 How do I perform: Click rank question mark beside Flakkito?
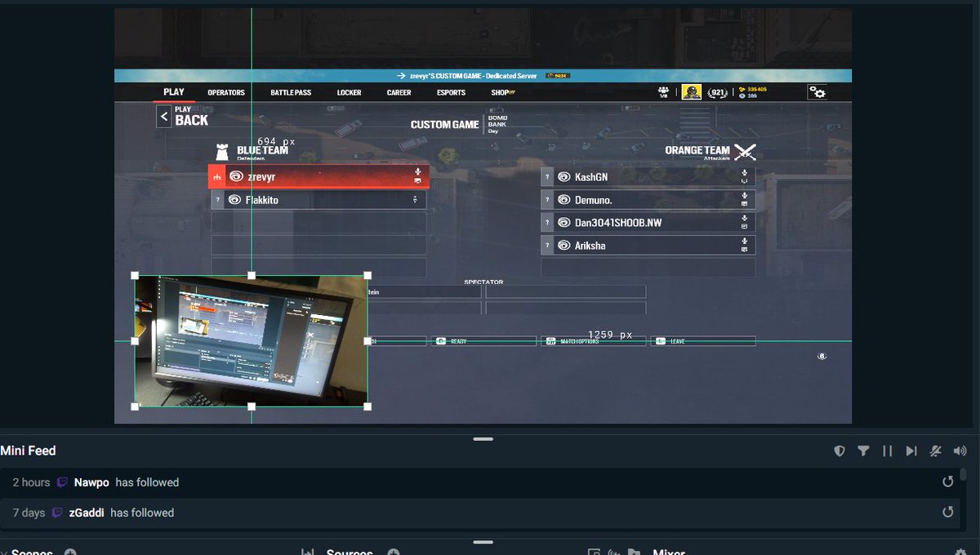click(x=218, y=200)
